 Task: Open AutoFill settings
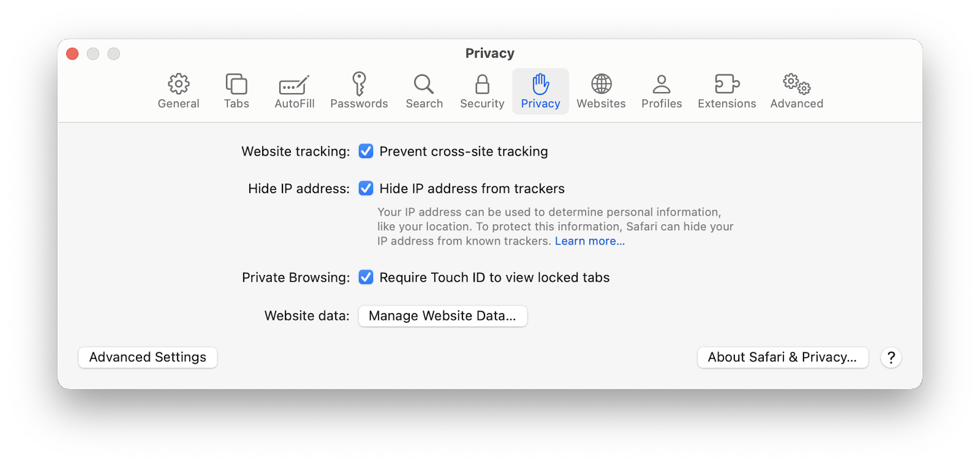click(293, 91)
